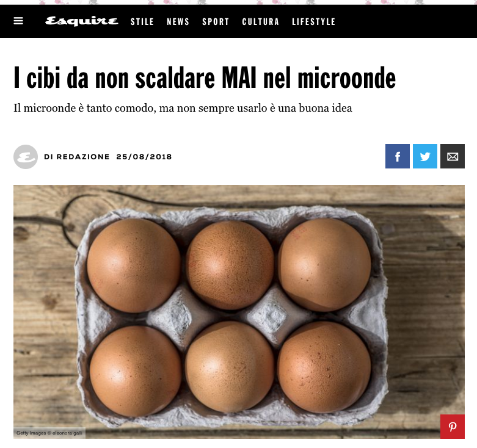Open the hamburger navigation menu
The height and width of the screenshot is (448, 477).
[18, 21]
